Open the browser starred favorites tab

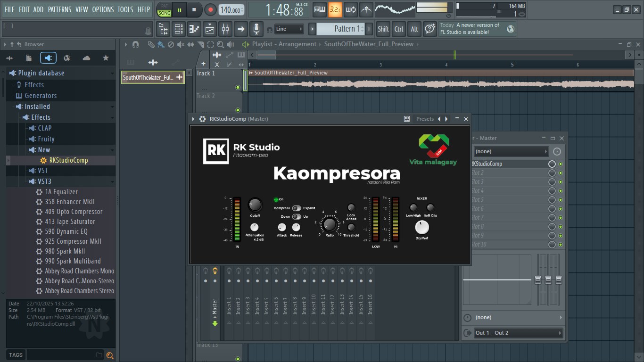106,58
